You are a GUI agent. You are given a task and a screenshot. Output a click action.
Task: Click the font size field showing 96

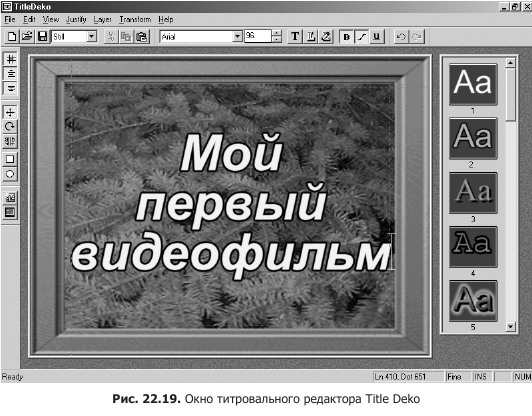[258, 36]
